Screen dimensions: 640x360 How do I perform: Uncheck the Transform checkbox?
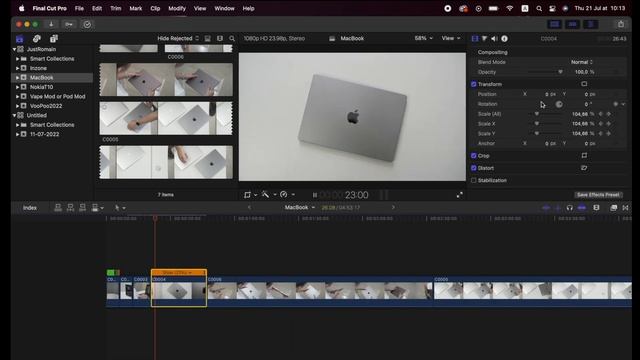tap(473, 84)
